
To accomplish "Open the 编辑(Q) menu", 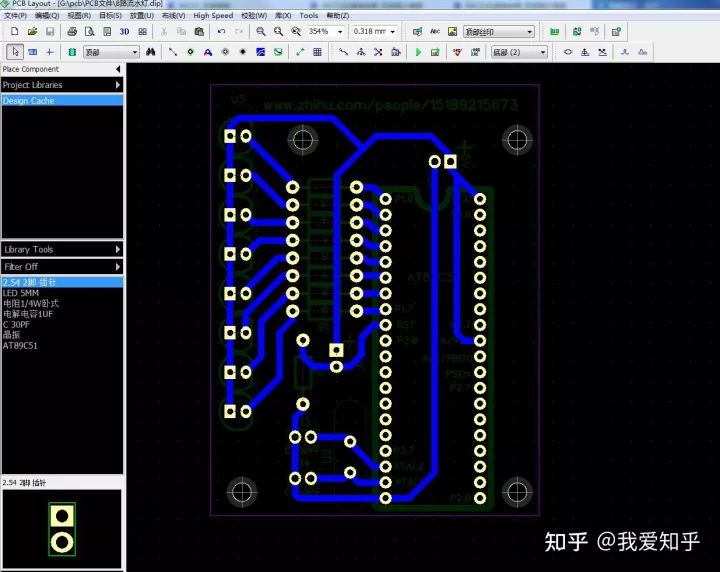I will pyautogui.click(x=47, y=15).
